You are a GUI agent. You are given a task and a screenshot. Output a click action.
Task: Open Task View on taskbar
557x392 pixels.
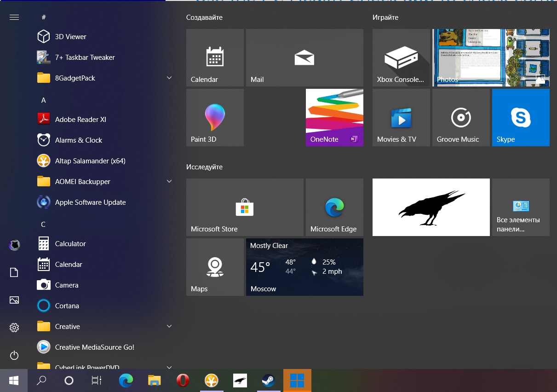pos(96,380)
